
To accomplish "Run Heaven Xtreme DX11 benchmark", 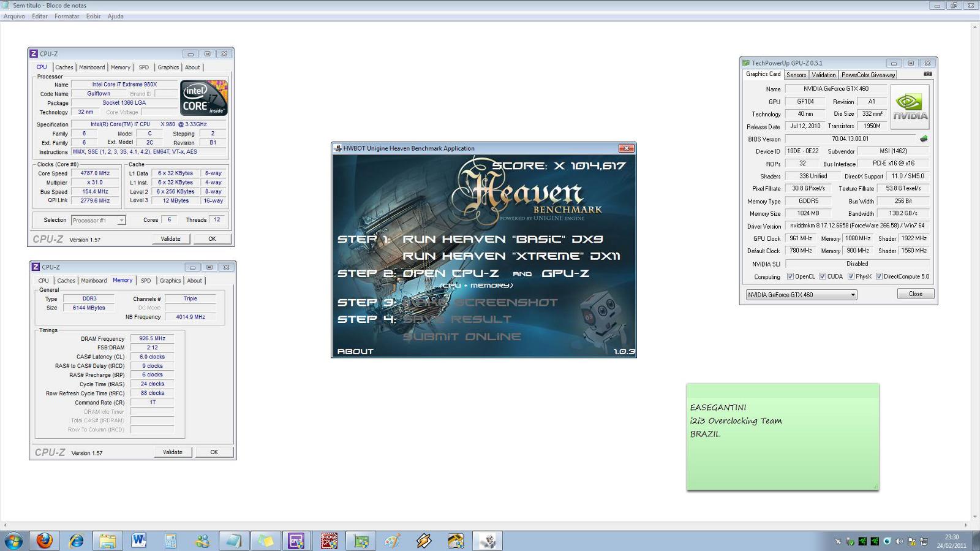I will point(511,256).
